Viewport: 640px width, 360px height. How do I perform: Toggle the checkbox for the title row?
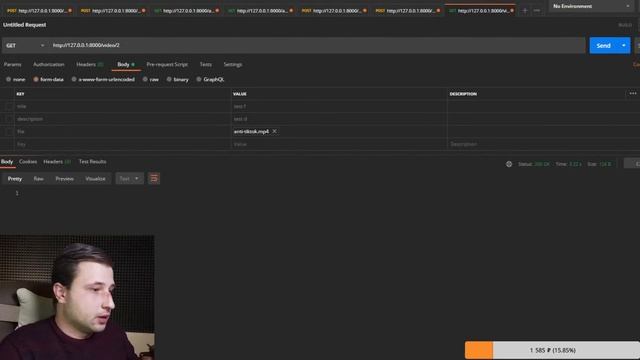tap(9, 107)
